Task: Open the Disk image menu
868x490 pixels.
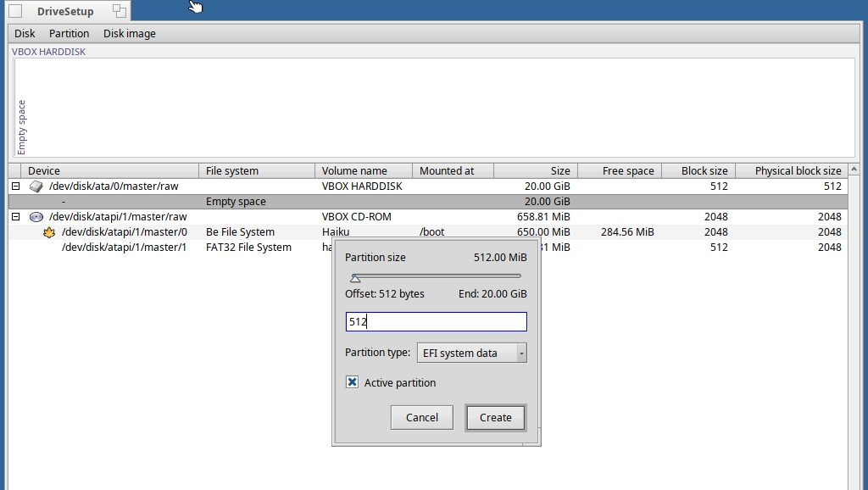Action: (x=129, y=34)
